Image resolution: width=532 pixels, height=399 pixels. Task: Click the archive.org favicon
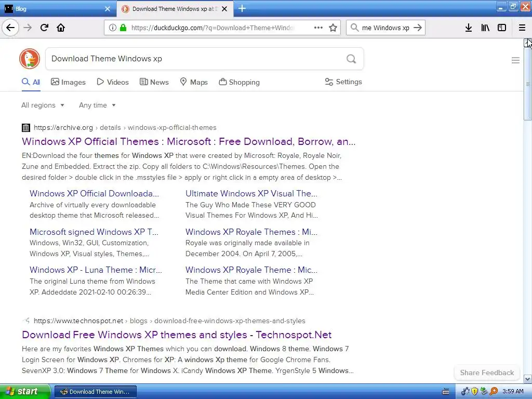click(x=26, y=128)
